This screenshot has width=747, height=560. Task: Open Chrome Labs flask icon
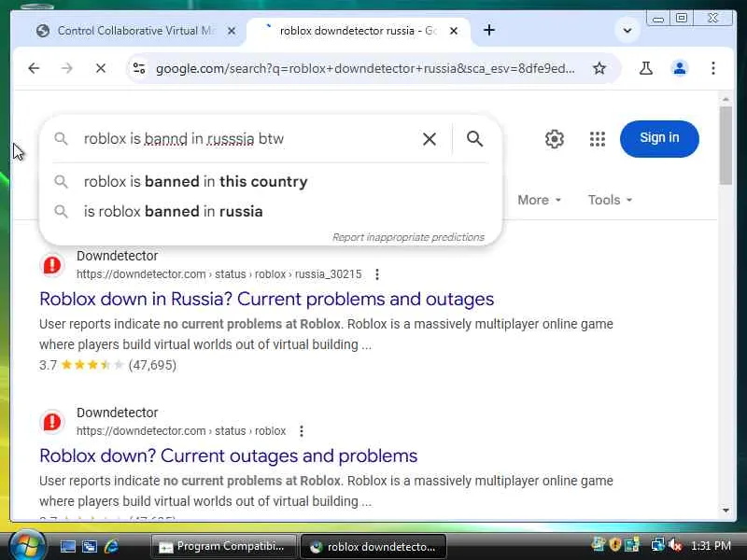coord(646,68)
